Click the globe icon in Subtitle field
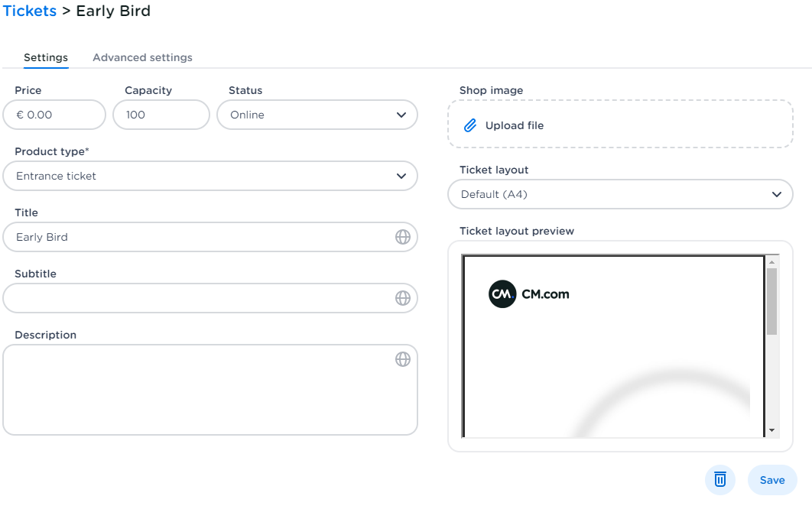 [x=403, y=298]
